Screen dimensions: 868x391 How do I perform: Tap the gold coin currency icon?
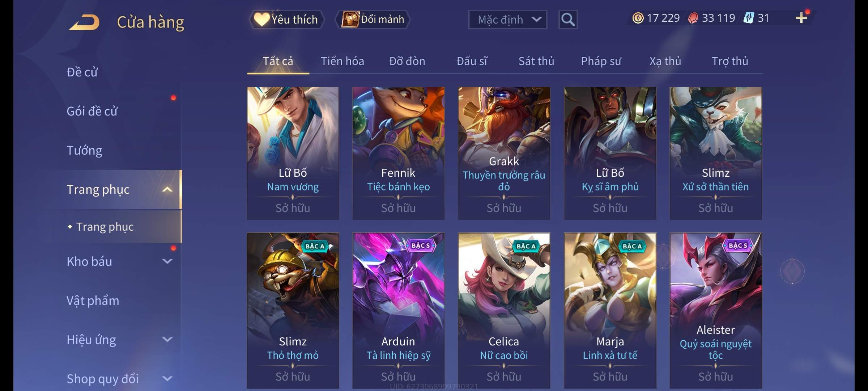pyautogui.click(x=638, y=18)
